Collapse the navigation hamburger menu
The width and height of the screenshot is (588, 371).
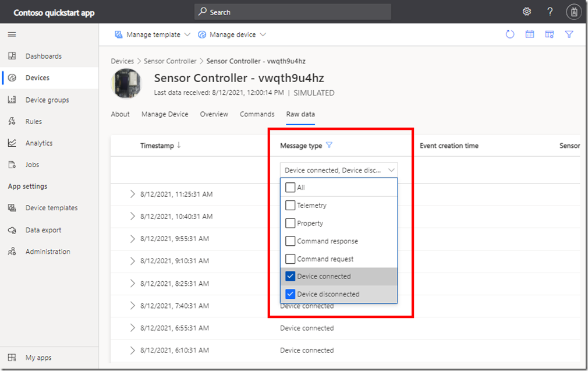pos(12,34)
